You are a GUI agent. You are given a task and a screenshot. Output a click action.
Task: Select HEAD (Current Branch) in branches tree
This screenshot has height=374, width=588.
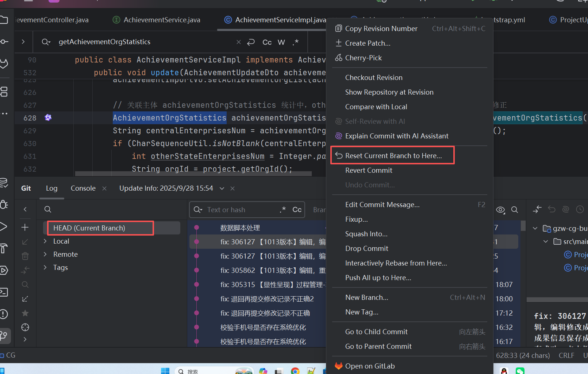click(112, 228)
